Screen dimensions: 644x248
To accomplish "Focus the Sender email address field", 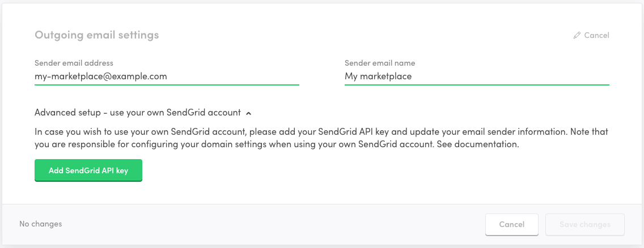I will (x=167, y=76).
